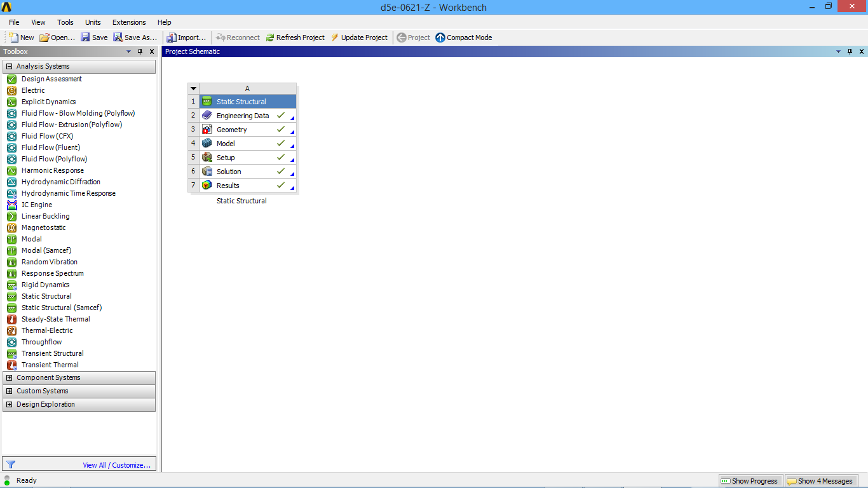Viewport: 868px width, 488px height.
Task: Open the Extensions menu
Action: tap(129, 22)
